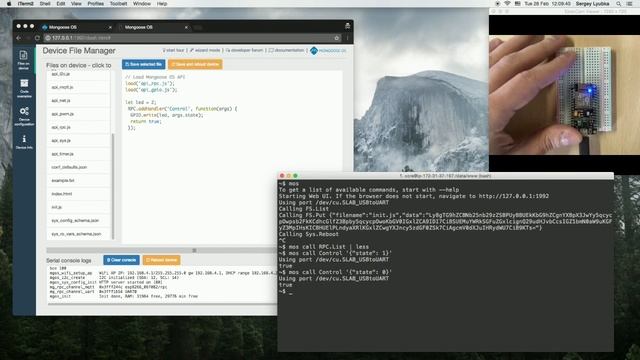Open the Help menu
The width and height of the screenshot is (640, 360).
[x=162, y=4]
